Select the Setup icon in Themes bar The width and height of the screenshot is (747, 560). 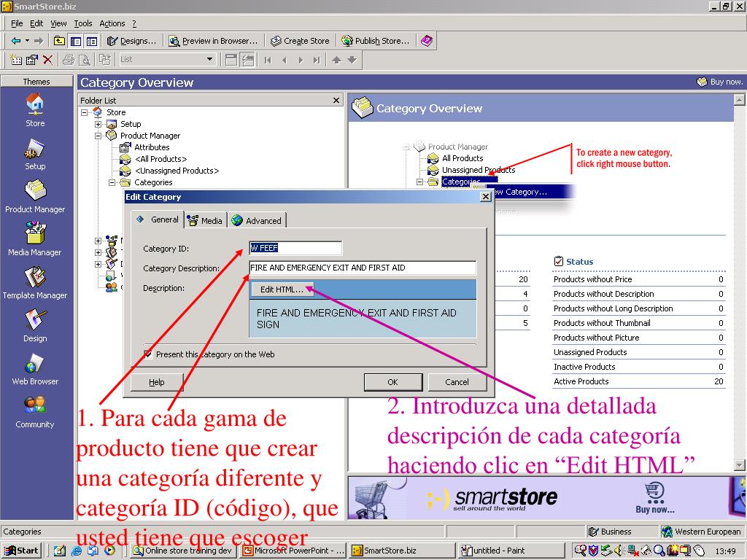pos(35,153)
